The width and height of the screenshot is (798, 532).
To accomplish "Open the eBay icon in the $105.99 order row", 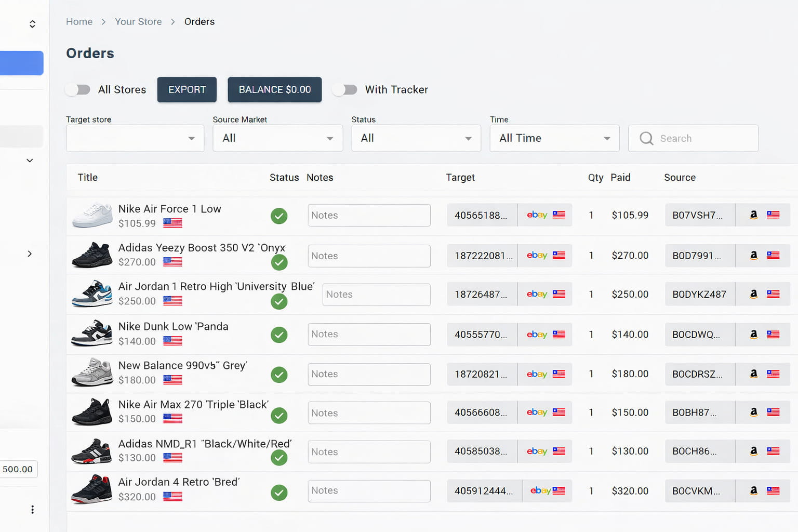I will (x=537, y=215).
